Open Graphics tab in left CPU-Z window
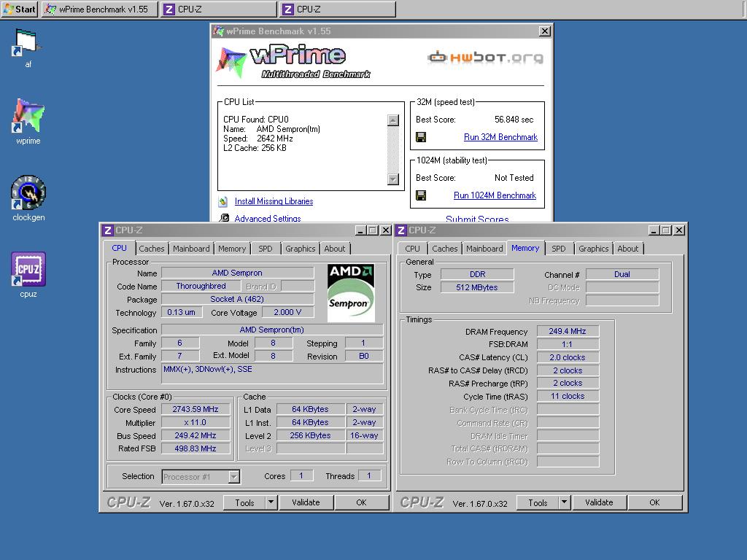 pos(300,249)
